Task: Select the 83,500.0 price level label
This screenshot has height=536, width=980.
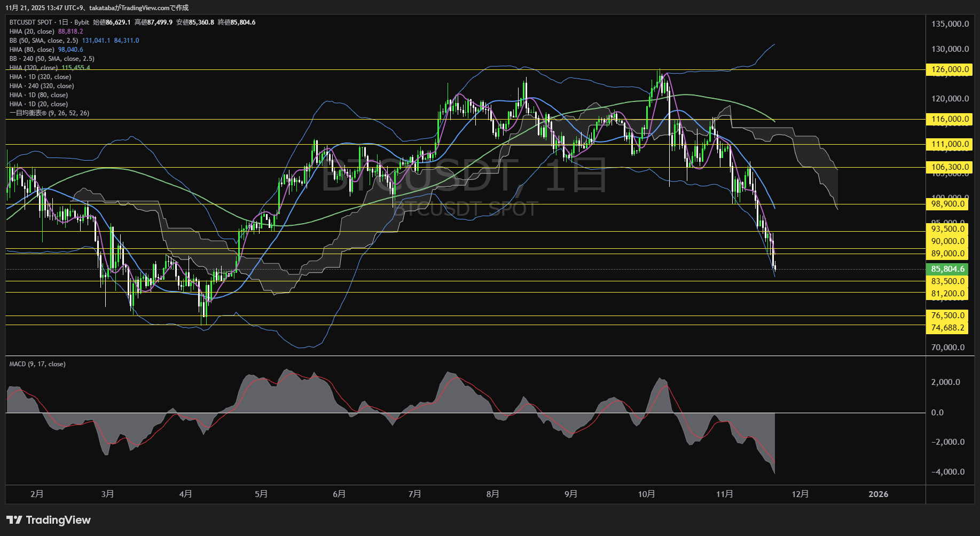Action: point(948,281)
